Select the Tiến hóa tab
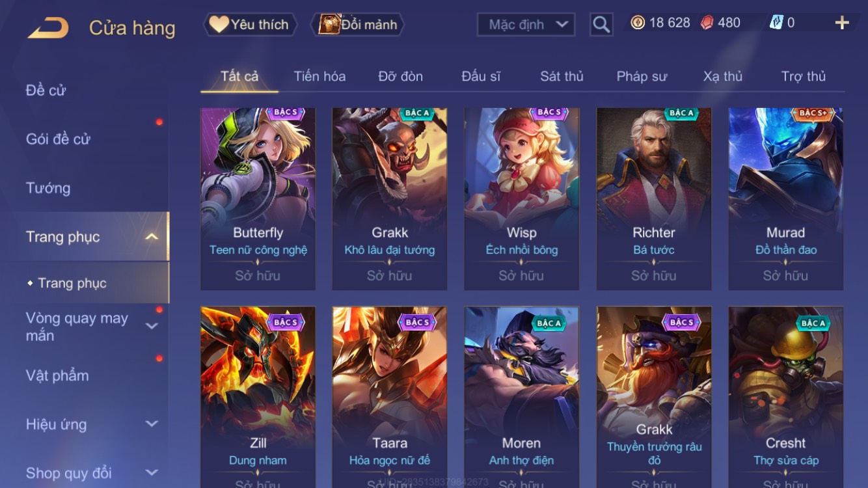868x488 pixels. (x=319, y=76)
